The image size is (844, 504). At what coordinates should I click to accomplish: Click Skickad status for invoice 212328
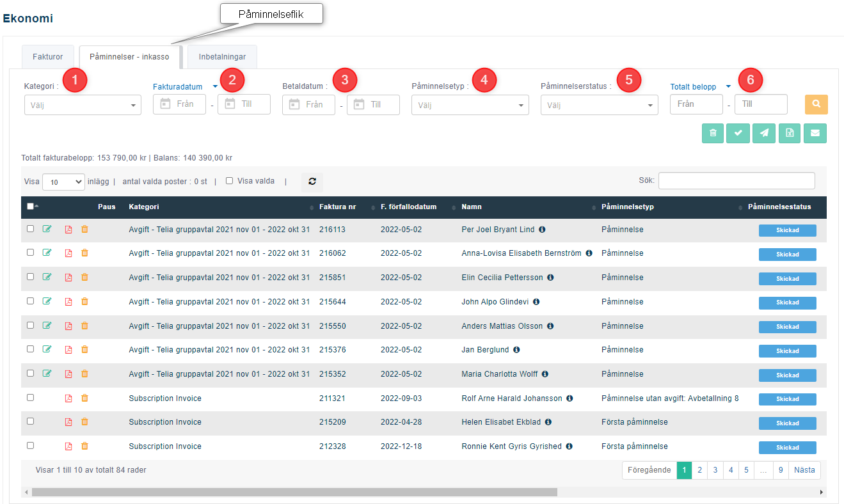(x=788, y=448)
